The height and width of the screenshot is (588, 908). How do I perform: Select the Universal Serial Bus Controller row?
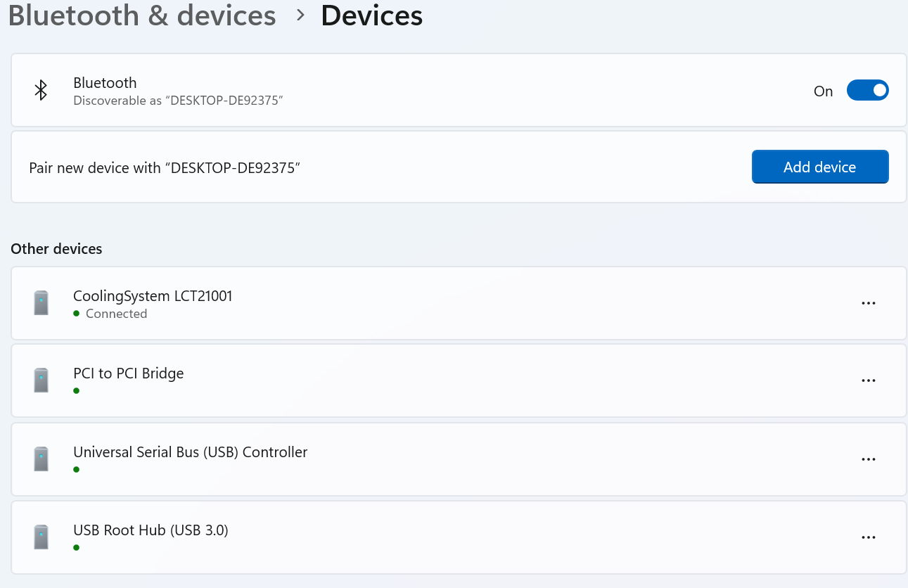point(459,459)
